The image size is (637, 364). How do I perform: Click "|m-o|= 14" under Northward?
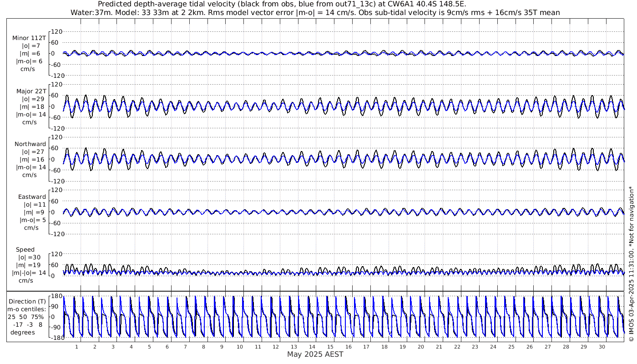31,167
